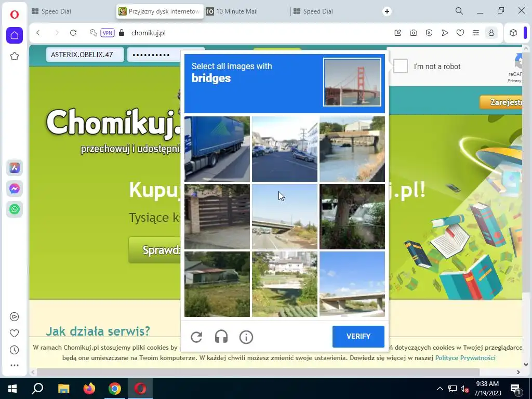Viewport: 532px width, 399px height.
Task: Click username field ASTERIX.OBELIX.47
Action: tap(85, 55)
